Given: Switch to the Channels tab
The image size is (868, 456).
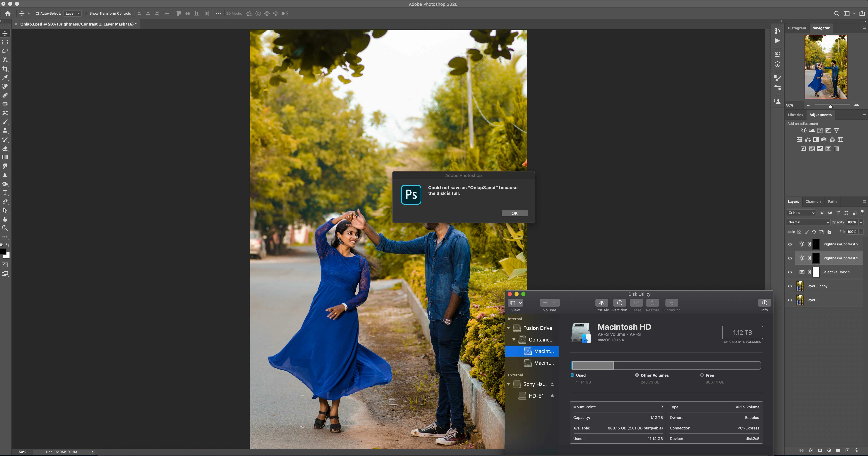Looking at the screenshot, I should pyautogui.click(x=813, y=202).
